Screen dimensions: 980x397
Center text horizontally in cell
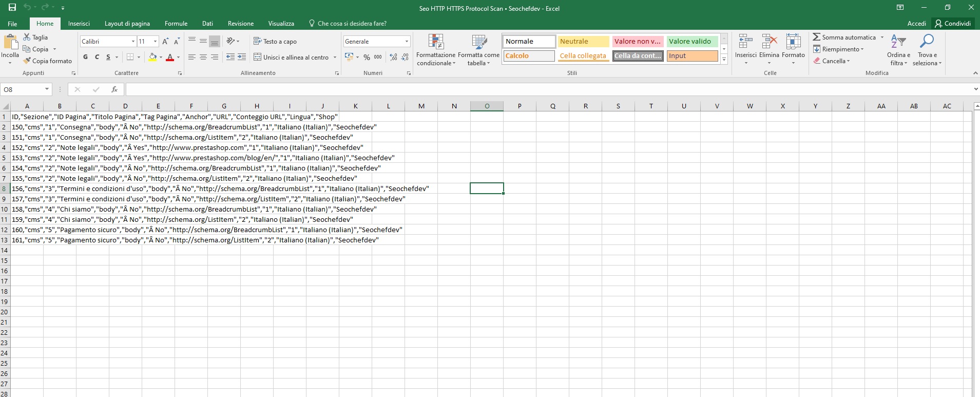203,57
